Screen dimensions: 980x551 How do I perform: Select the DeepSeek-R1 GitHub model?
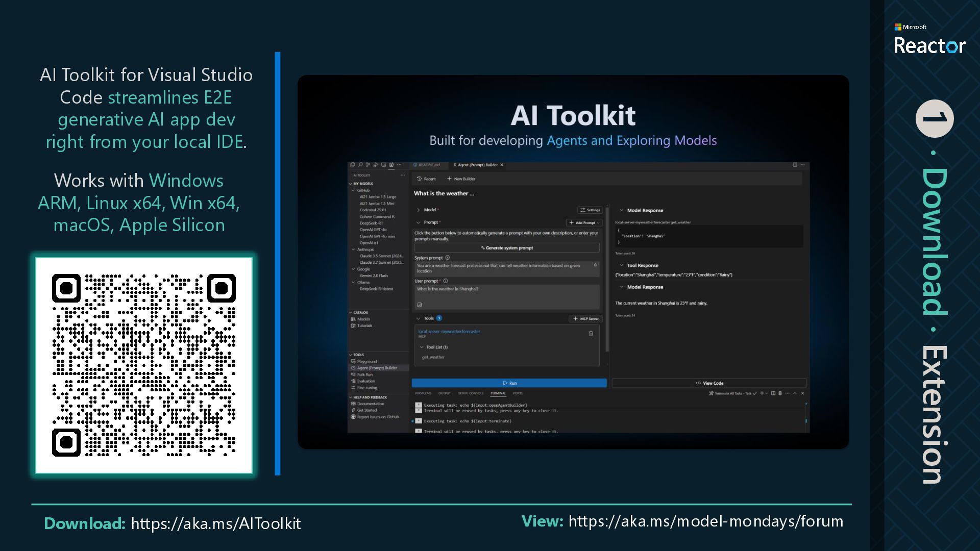[x=371, y=223]
